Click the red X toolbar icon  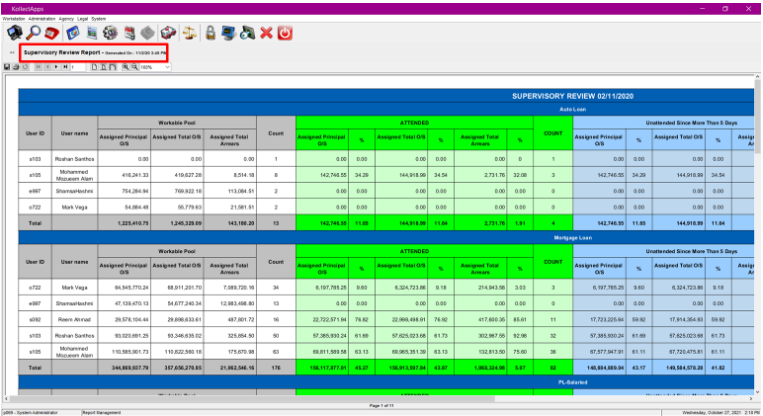click(266, 33)
